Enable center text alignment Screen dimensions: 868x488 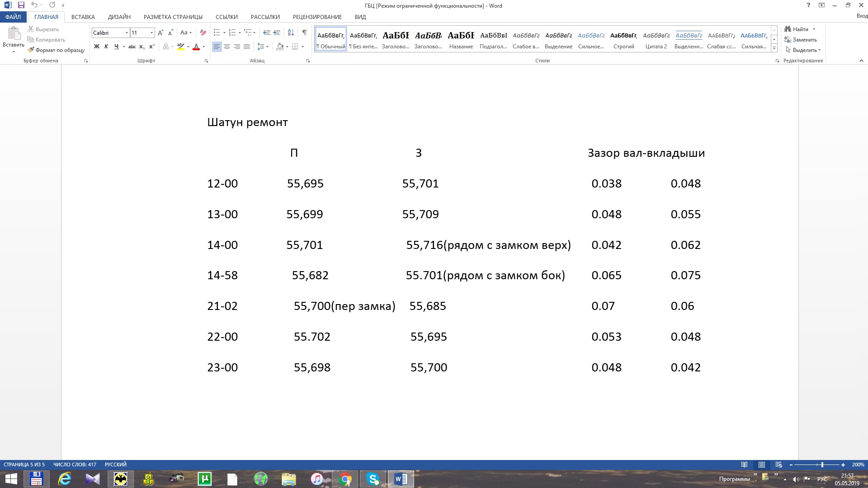227,47
